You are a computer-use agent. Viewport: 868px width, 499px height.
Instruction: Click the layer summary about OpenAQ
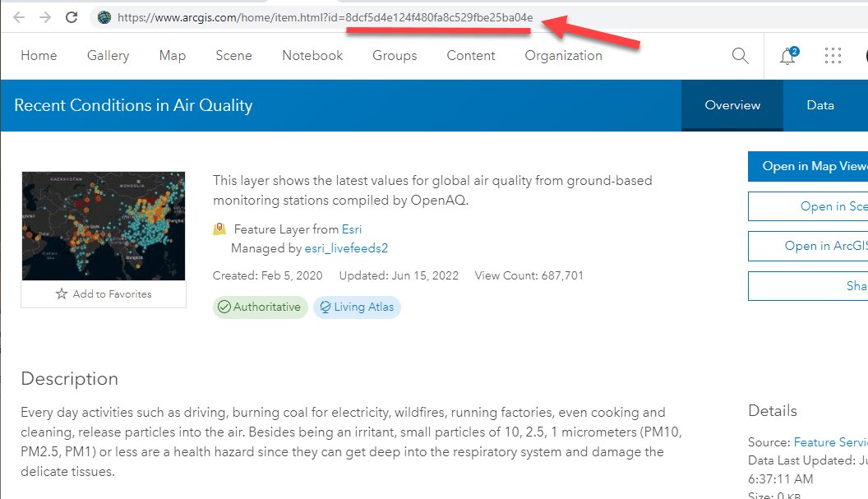tap(432, 190)
